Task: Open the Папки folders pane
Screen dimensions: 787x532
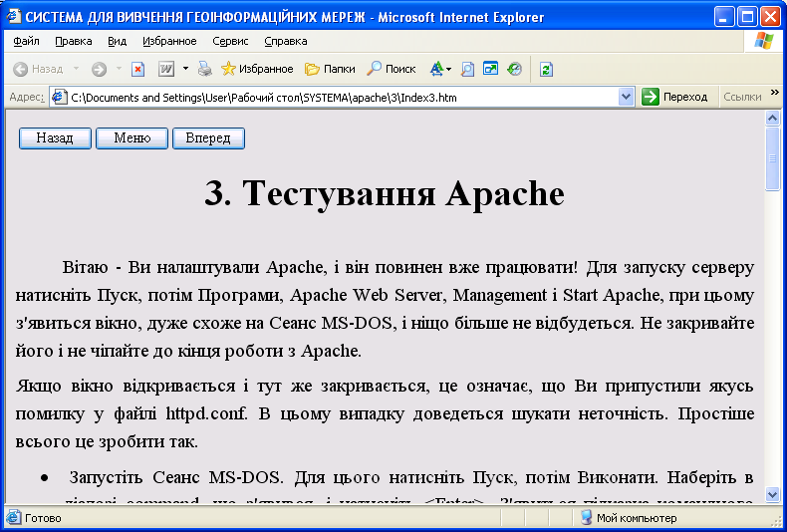Action: pyautogui.click(x=330, y=69)
